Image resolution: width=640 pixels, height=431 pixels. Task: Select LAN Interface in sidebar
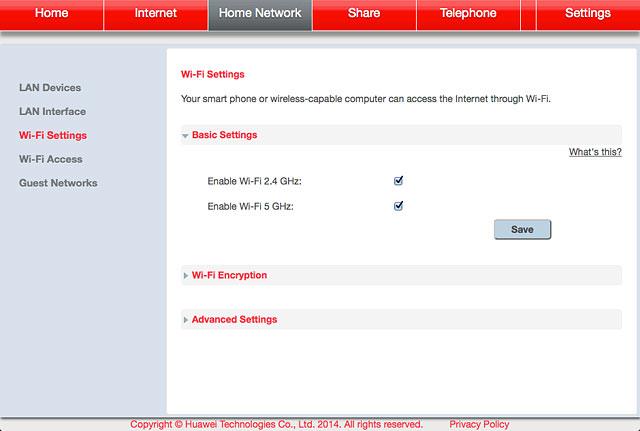point(52,111)
